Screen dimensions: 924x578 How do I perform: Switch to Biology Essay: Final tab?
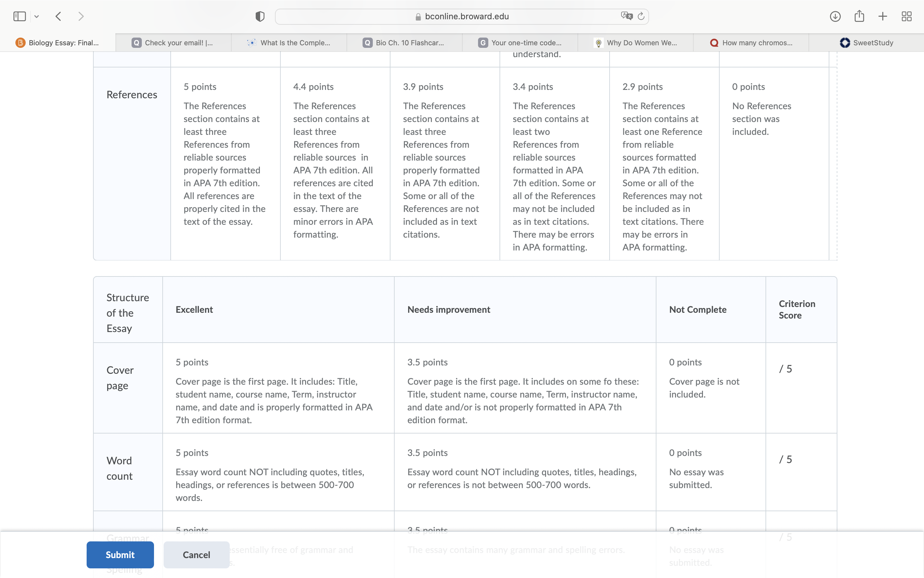click(x=58, y=43)
